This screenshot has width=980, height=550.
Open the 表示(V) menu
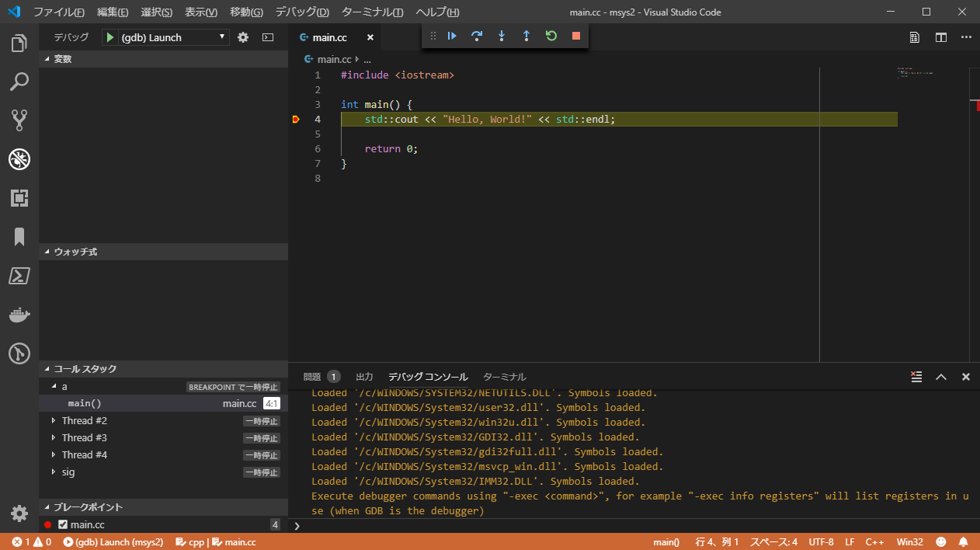(201, 12)
